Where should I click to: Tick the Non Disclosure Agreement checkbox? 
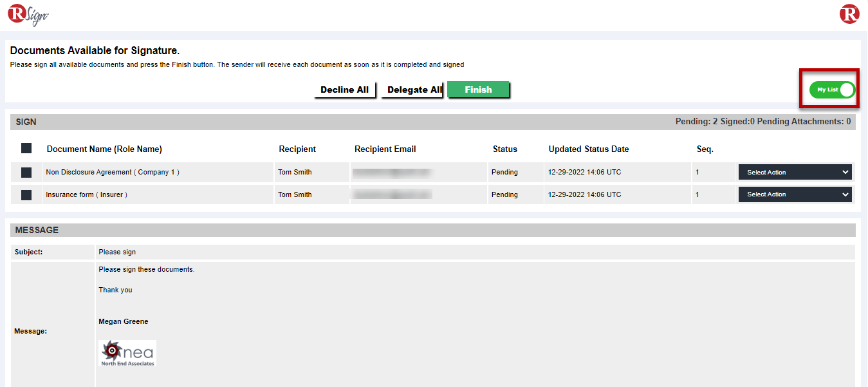click(x=26, y=173)
